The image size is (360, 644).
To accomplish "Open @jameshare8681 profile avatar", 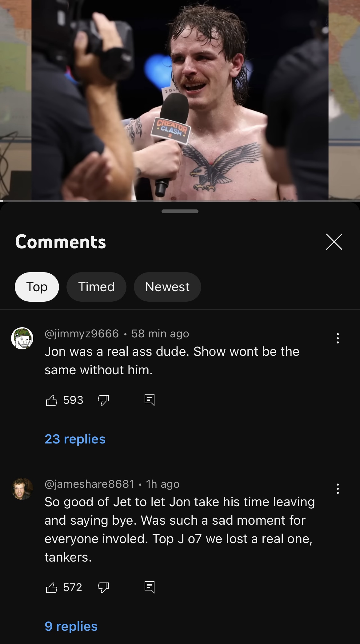I will [x=22, y=489].
